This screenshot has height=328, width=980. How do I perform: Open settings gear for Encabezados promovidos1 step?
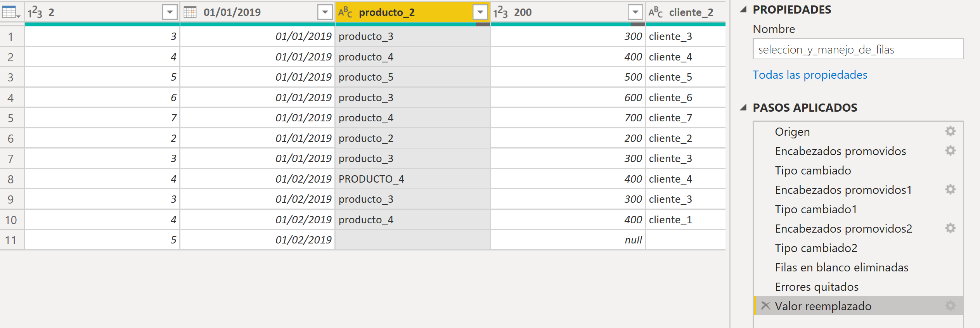950,189
